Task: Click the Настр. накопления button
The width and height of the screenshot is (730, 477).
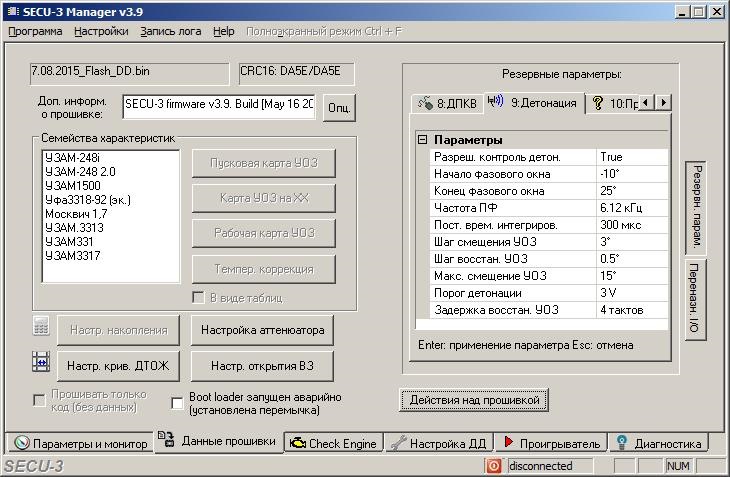Action: [118, 330]
